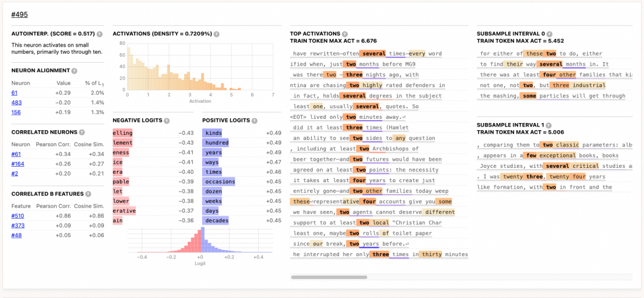Click help icon beside Subsample Interval 0

click(549, 34)
